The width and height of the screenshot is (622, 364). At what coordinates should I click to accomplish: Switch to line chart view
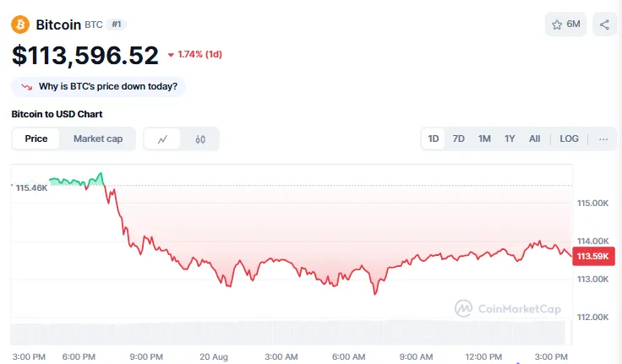162,139
